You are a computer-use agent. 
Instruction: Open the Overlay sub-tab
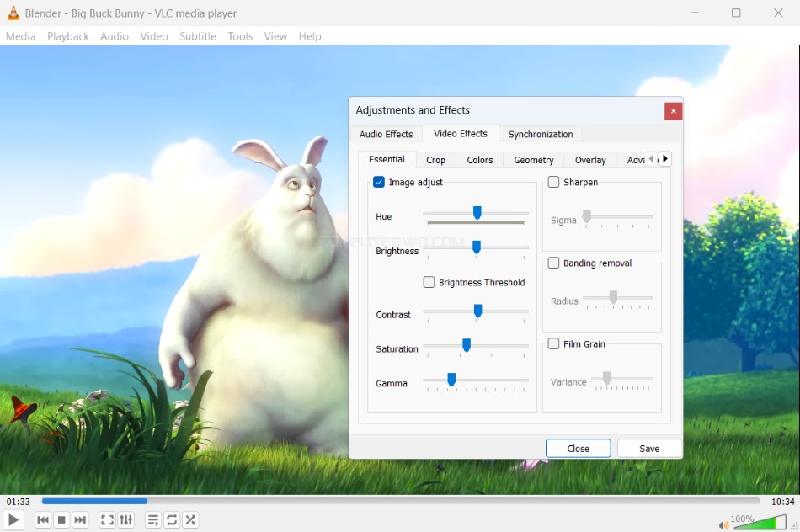pyautogui.click(x=590, y=160)
